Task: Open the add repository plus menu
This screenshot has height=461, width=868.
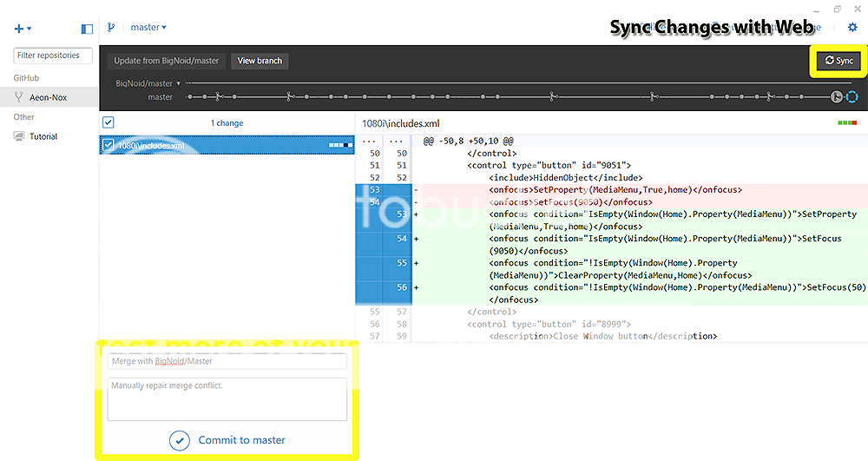Action: [x=21, y=29]
